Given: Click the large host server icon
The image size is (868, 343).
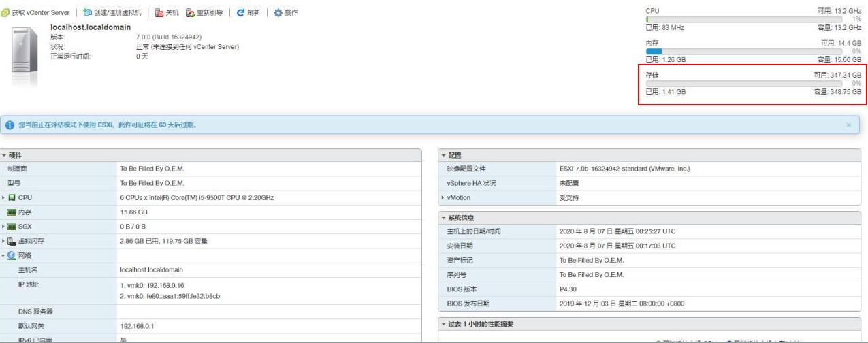Looking at the screenshot, I should pos(25,50).
